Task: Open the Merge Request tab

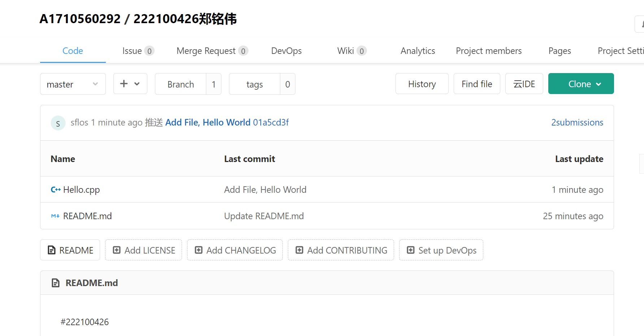Action: coord(212,51)
